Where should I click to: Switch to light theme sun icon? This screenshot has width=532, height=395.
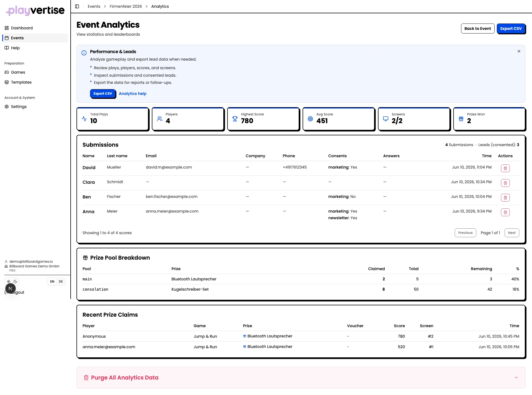(x=9, y=282)
